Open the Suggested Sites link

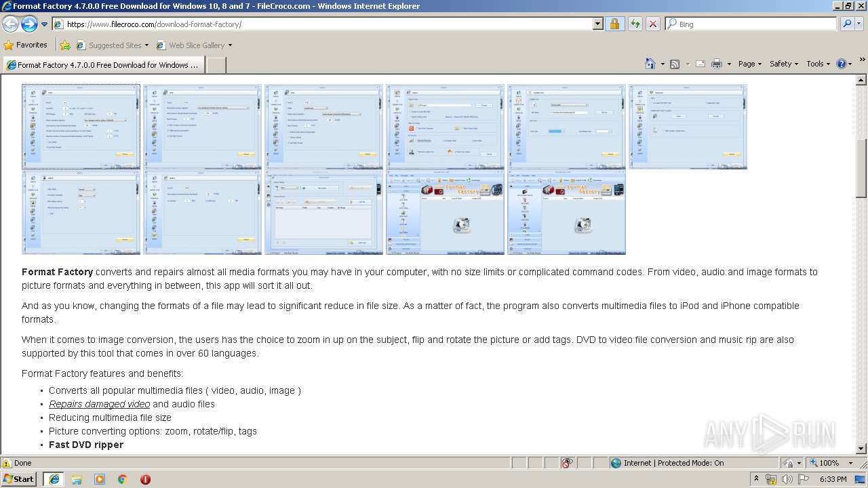pos(112,45)
